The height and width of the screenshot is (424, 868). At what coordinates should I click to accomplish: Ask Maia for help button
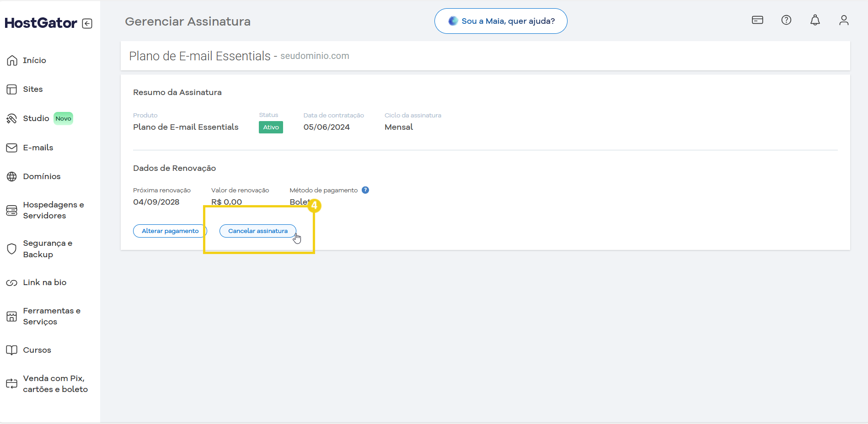(x=501, y=21)
